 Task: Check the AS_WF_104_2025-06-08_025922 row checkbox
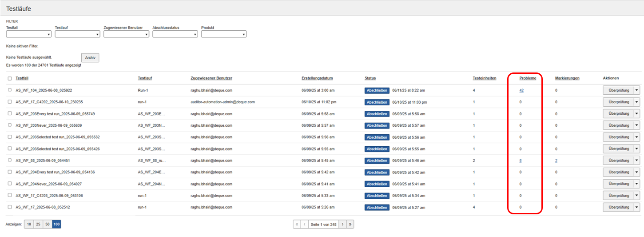[x=10, y=90]
